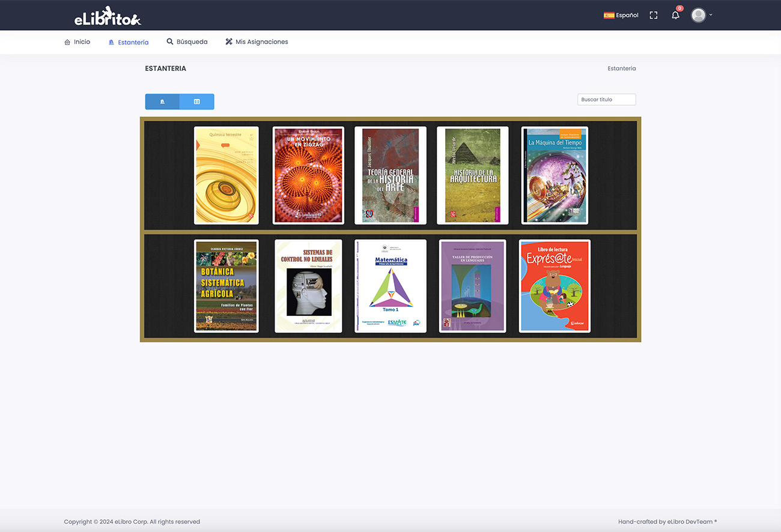Image resolution: width=781 pixels, height=532 pixels.
Task: Click the Estantería breadcrumb link
Action: coord(621,68)
